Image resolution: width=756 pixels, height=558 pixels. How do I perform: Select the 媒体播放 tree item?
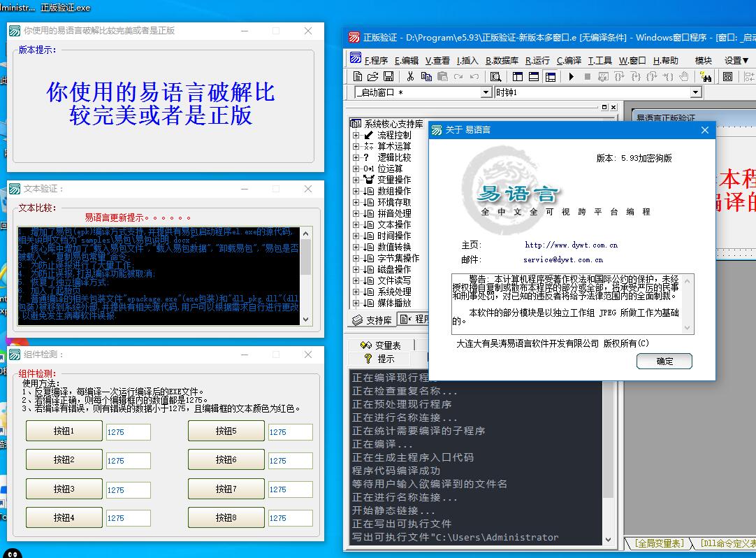coord(394,303)
